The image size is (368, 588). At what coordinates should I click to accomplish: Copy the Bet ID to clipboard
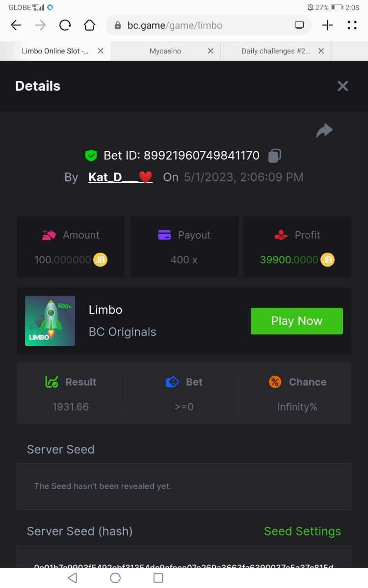tap(274, 156)
